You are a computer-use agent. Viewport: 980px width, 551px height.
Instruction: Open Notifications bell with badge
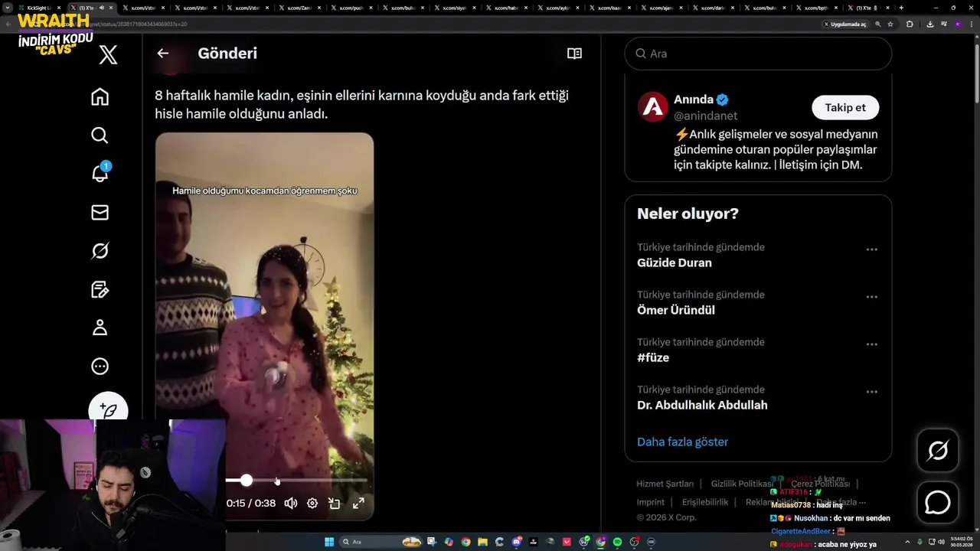pyautogui.click(x=100, y=172)
